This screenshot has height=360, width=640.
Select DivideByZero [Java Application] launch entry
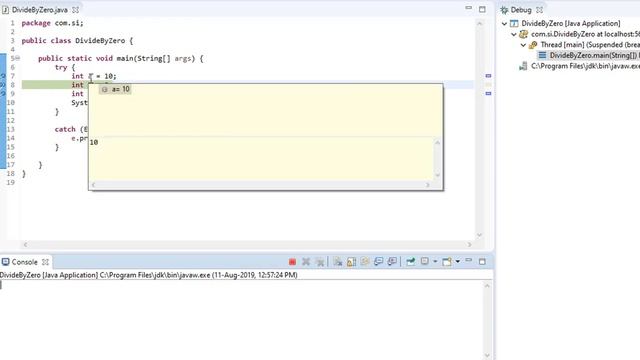(x=571, y=24)
